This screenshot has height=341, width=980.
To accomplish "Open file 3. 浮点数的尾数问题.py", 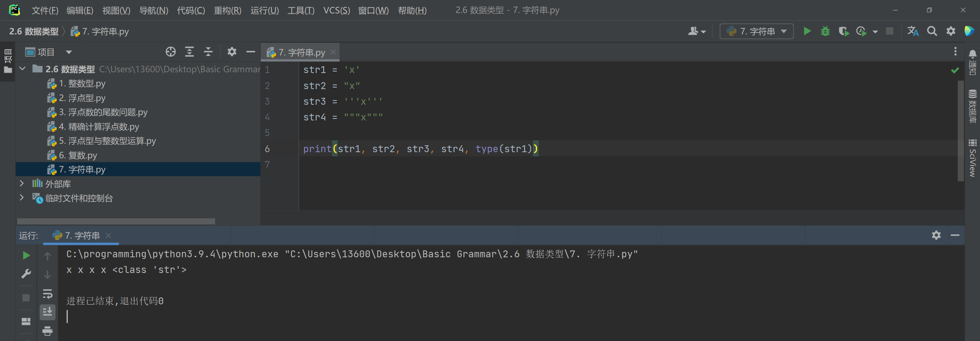I will coord(103,112).
